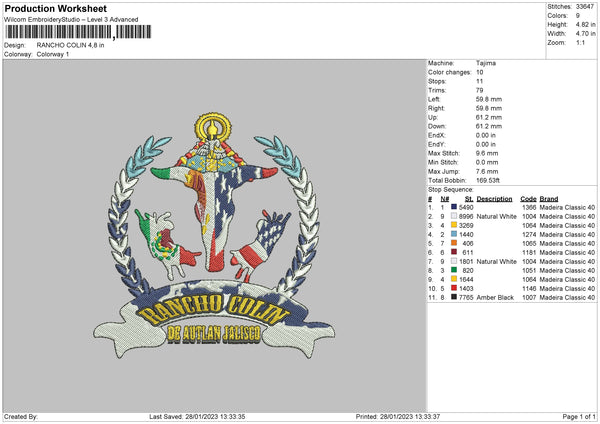Click the Rancho Colin embroidery design preview

click(x=214, y=236)
